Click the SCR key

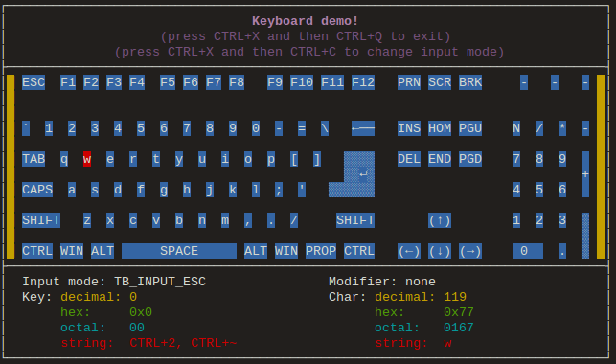coord(440,82)
